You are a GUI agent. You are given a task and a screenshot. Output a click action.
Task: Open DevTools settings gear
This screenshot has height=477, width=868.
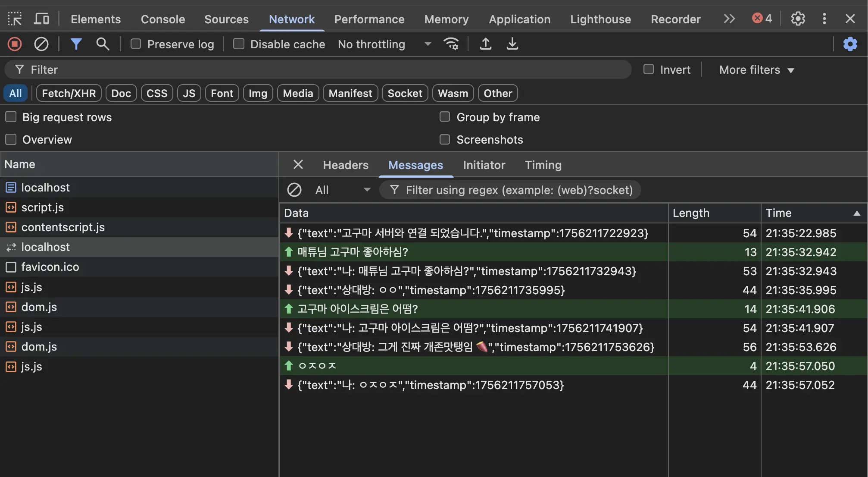point(798,19)
